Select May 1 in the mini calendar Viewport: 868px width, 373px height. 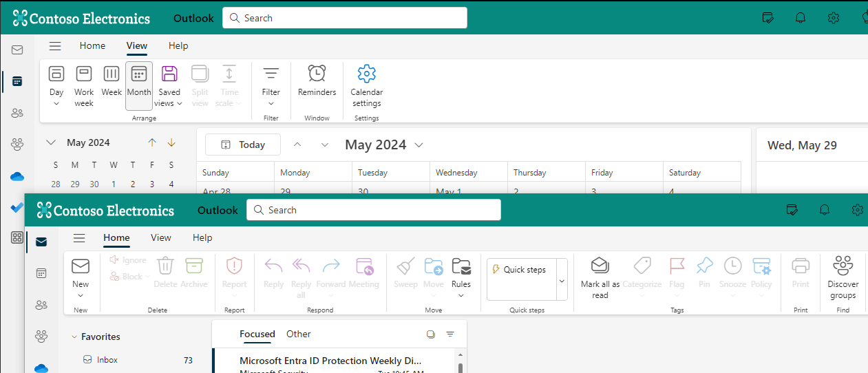[x=114, y=184]
